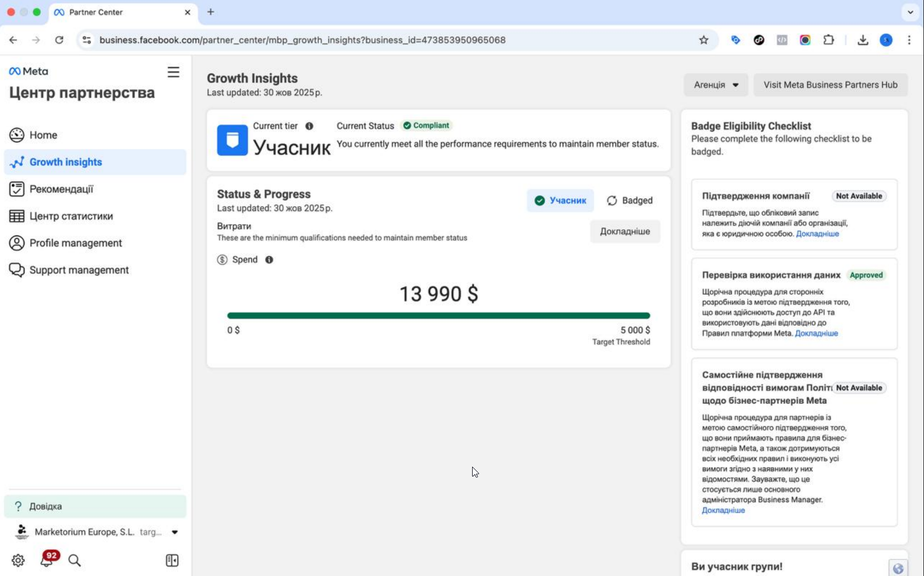The width and height of the screenshot is (924, 576).
Task: Expand the tab search chevron
Action: [x=910, y=12]
